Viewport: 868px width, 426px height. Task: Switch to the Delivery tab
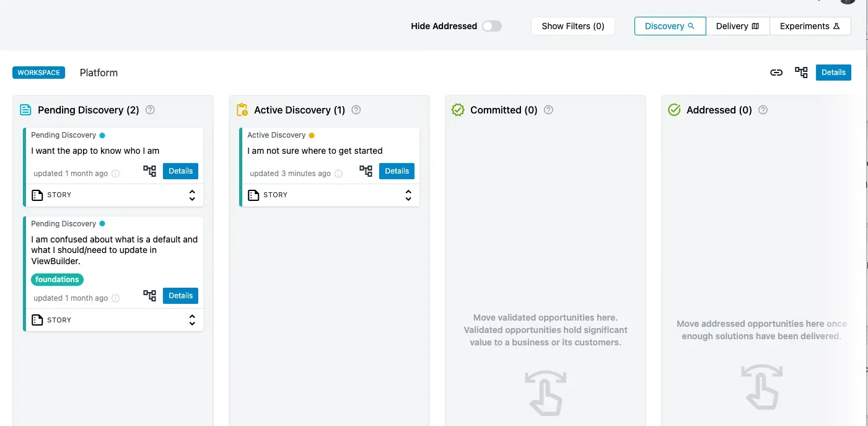pyautogui.click(x=738, y=26)
